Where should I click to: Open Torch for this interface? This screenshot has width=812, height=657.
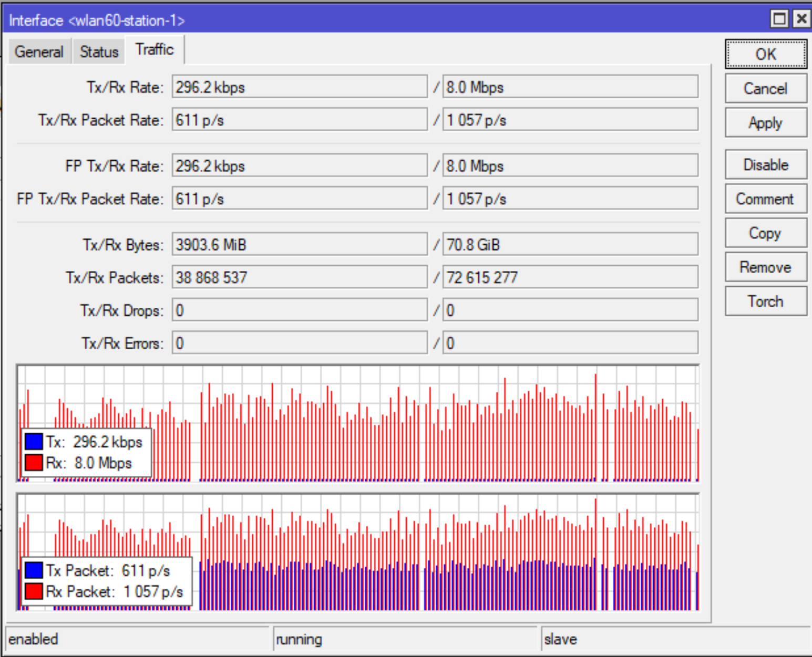(x=765, y=301)
